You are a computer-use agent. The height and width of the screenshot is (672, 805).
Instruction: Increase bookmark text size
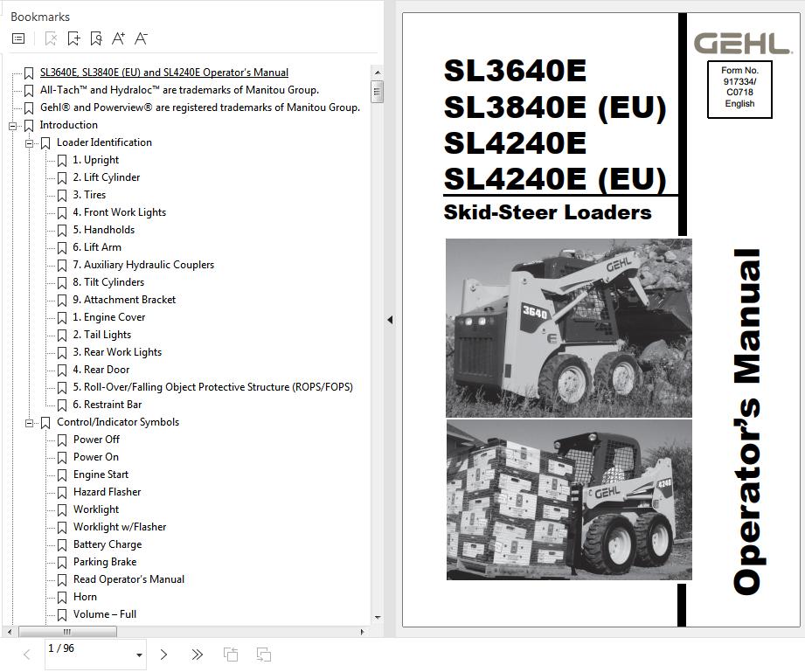(119, 38)
